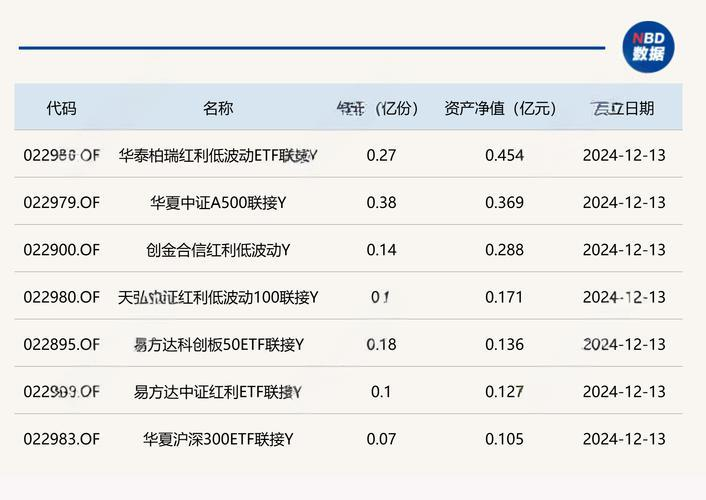This screenshot has height=500, width=706.
Task: Click the net asset value 0.454
Action: (x=504, y=155)
